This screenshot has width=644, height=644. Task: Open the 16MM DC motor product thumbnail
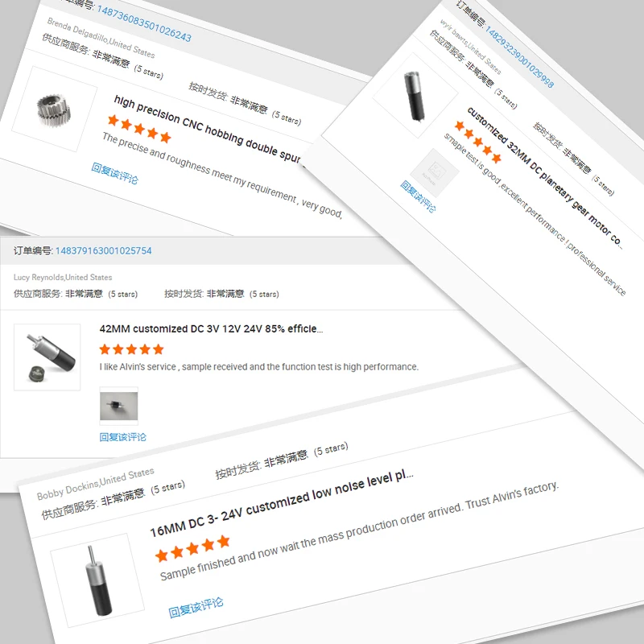(x=97, y=580)
